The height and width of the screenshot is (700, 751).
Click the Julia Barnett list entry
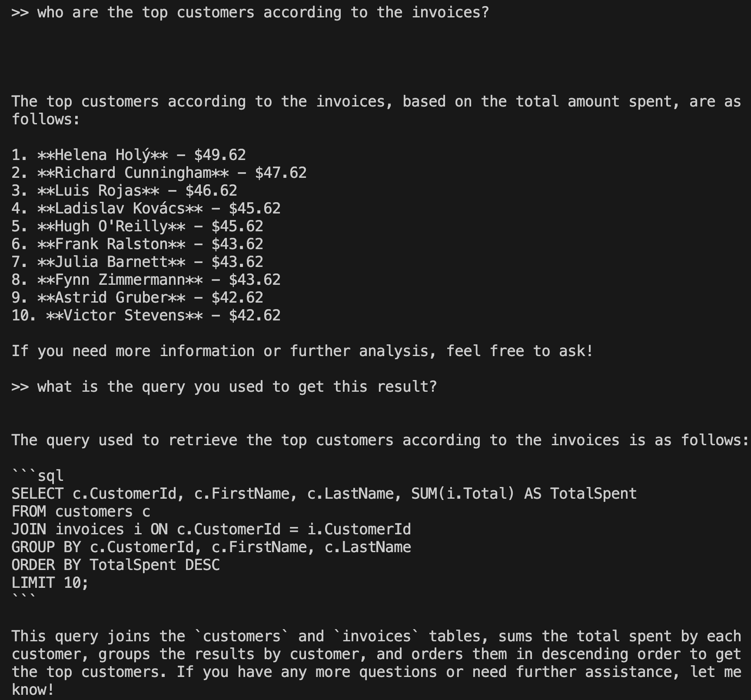[x=111, y=262]
